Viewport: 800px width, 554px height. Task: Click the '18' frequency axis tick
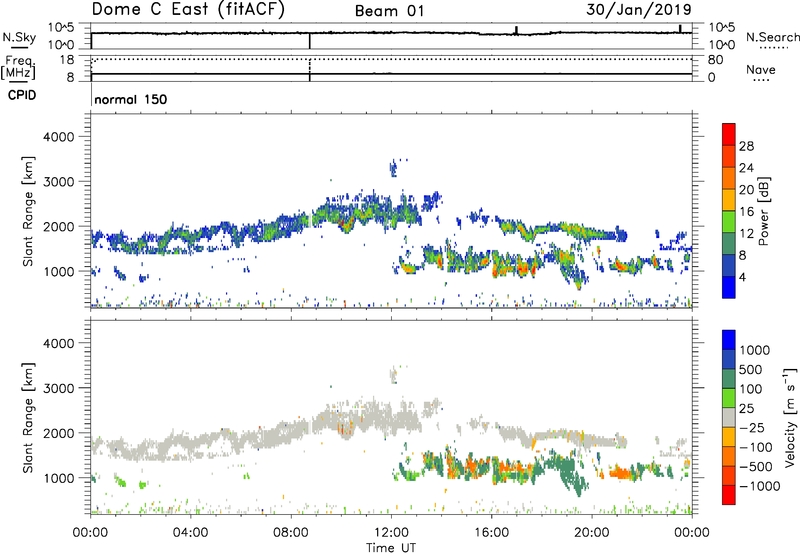click(x=67, y=60)
